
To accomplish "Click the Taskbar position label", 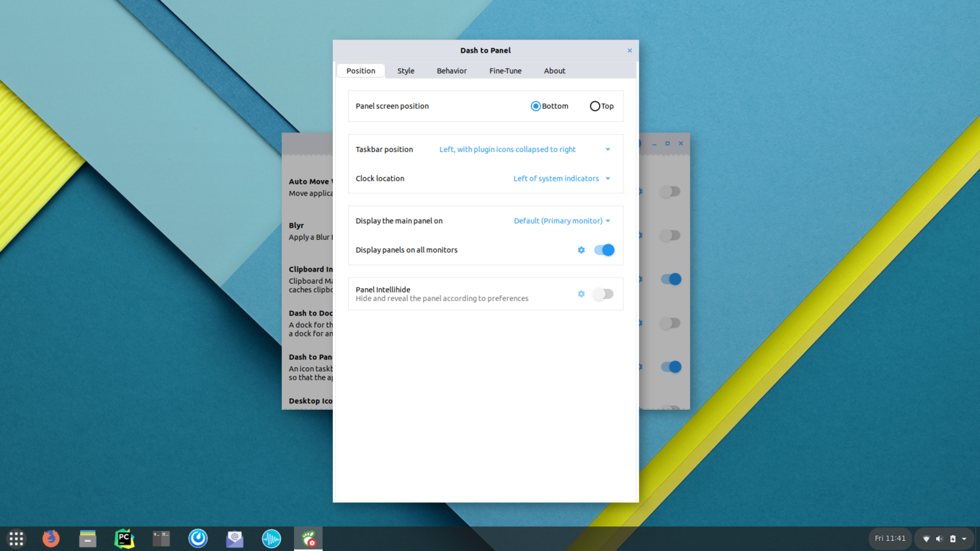I will click(384, 149).
